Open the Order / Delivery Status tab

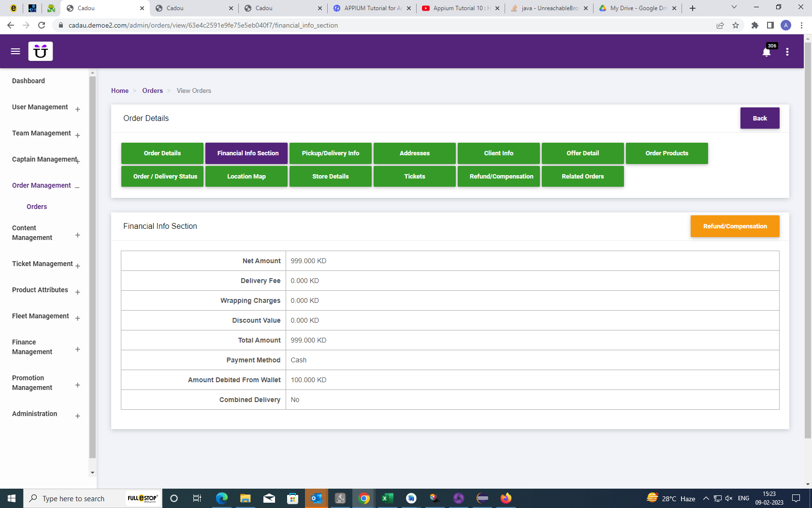pyautogui.click(x=162, y=177)
